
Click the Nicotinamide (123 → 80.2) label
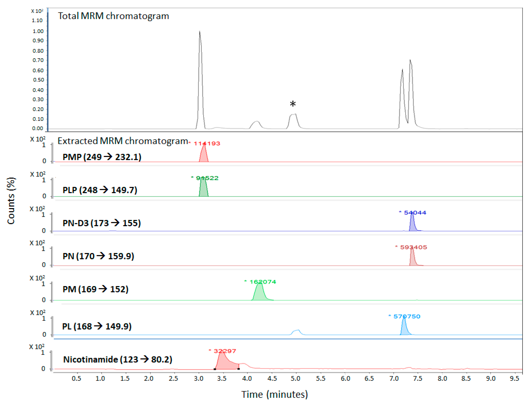click(x=117, y=359)
